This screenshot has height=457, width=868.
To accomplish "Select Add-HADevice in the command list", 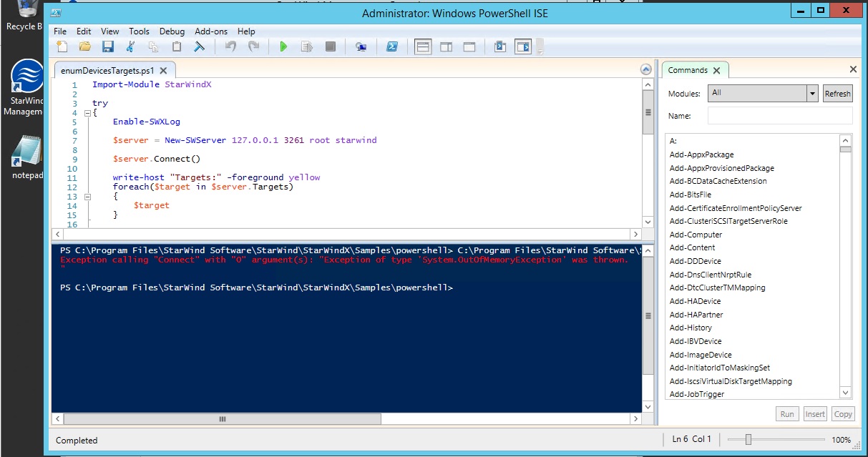I will (695, 301).
